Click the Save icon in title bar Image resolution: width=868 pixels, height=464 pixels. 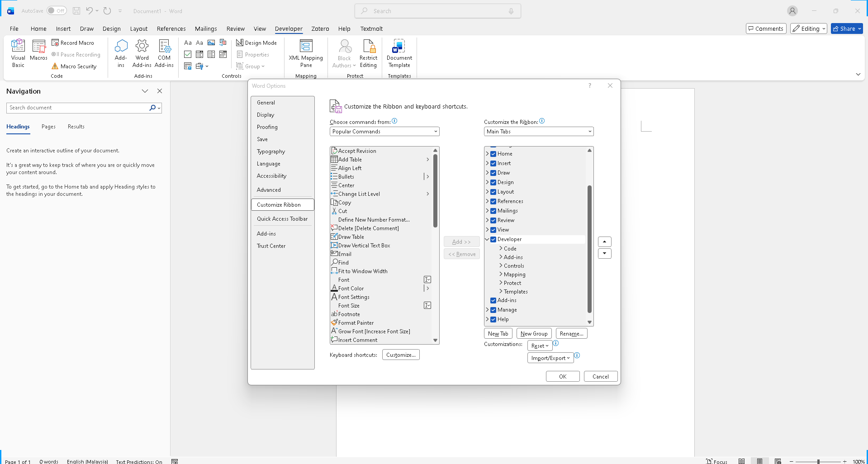(x=76, y=11)
